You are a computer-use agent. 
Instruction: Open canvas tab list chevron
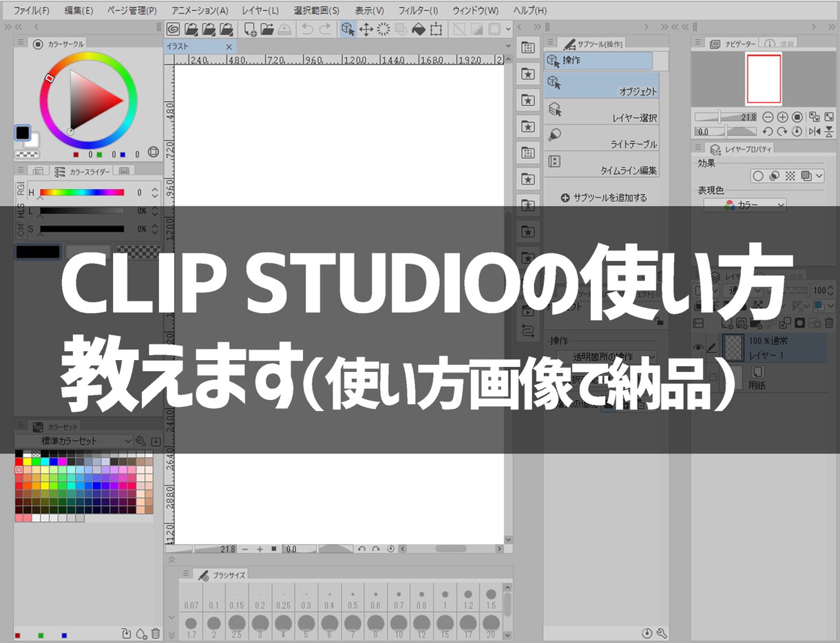pyautogui.click(x=508, y=46)
